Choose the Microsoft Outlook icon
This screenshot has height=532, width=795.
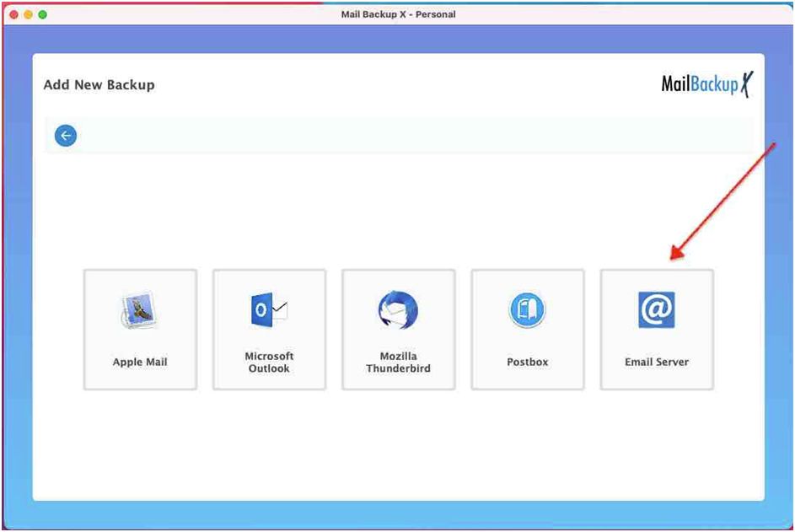pos(269,309)
